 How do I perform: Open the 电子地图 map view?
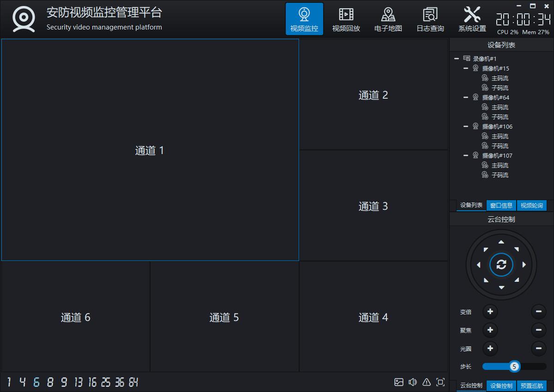click(388, 19)
